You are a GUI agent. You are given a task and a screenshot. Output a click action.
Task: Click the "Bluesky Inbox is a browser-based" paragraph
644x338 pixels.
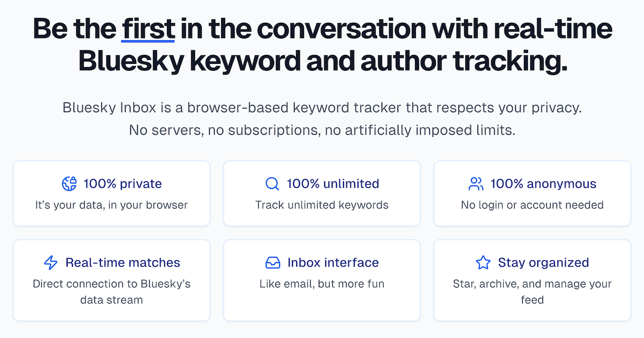tap(322, 107)
